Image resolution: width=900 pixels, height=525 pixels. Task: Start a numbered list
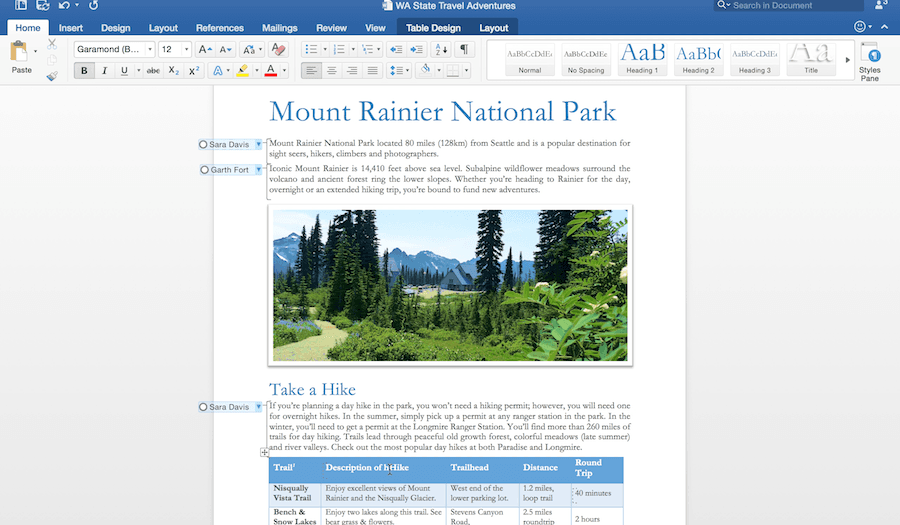pos(339,49)
